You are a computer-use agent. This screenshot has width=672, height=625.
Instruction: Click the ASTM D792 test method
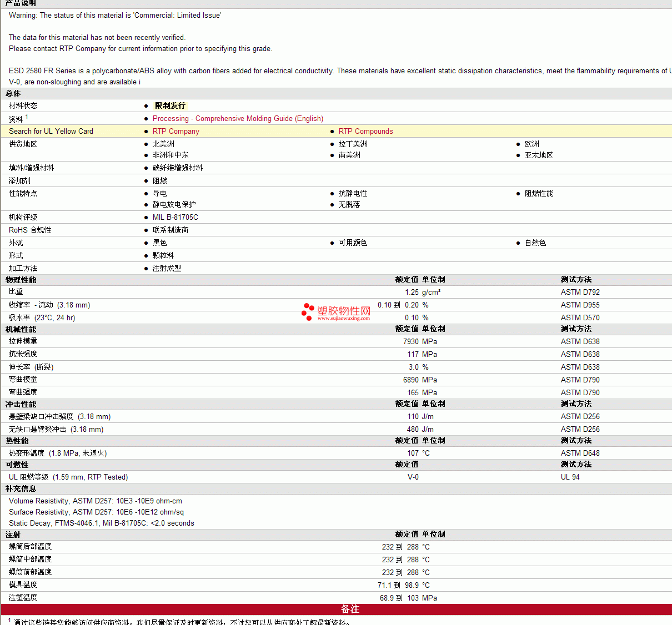click(580, 292)
